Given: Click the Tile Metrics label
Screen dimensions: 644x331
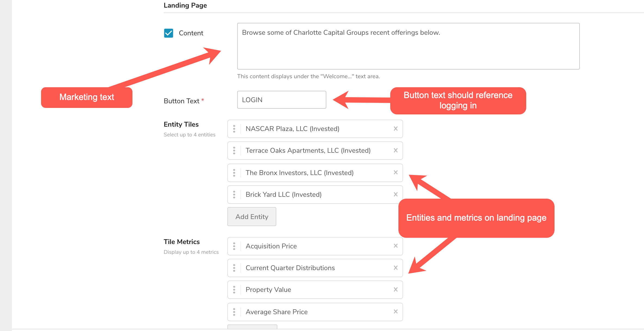Looking at the screenshot, I should coord(182,242).
